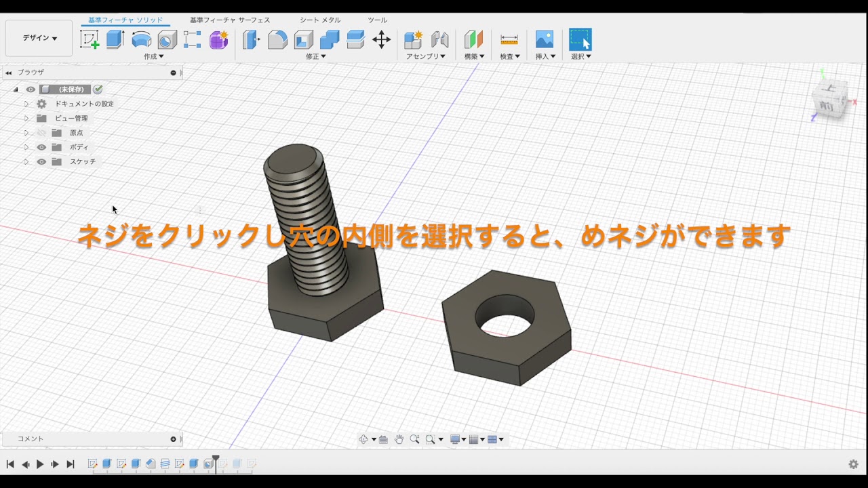This screenshot has height=488, width=868.
Task: Select the Combine tool
Action: pyautogui.click(x=330, y=39)
